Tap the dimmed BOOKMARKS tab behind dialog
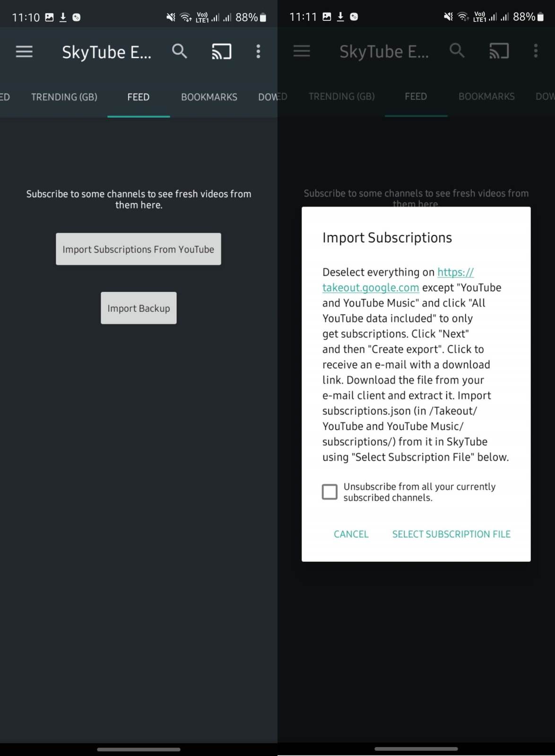This screenshot has width=555, height=756. (486, 97)
